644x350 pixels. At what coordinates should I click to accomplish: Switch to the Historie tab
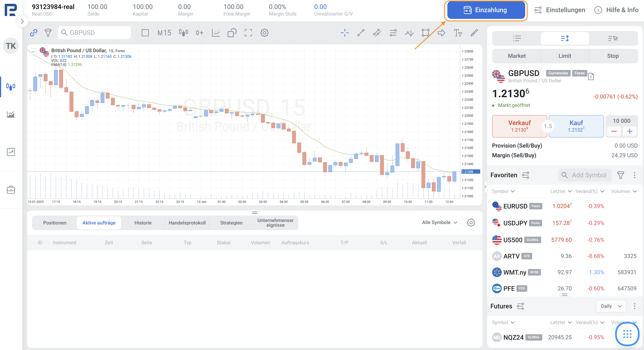[143, 223]
